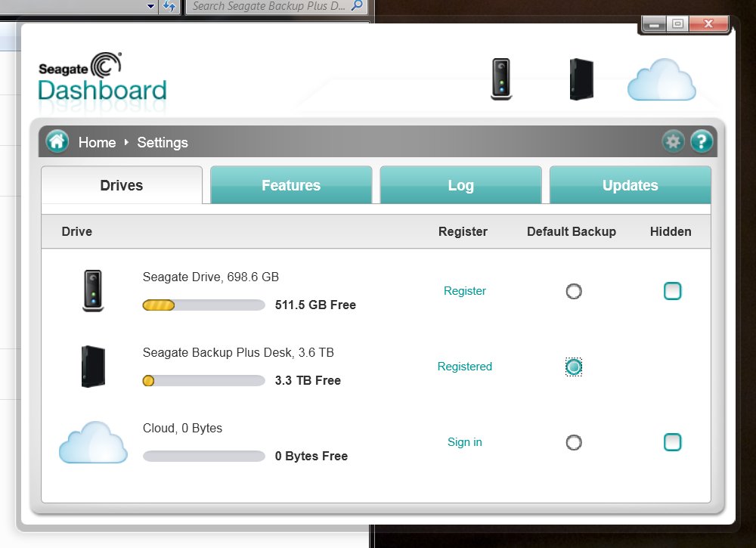Click the Default Backup column header
Image resolution: width=756 pixels, height=548 pixels.
tap(572, 231)
